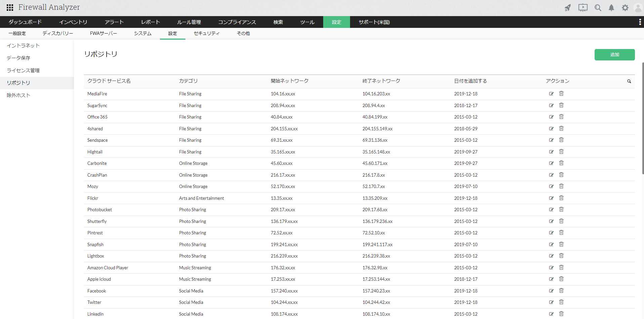
Task: Open データ保存 in the sidebar
Action: tap(37, 58)
